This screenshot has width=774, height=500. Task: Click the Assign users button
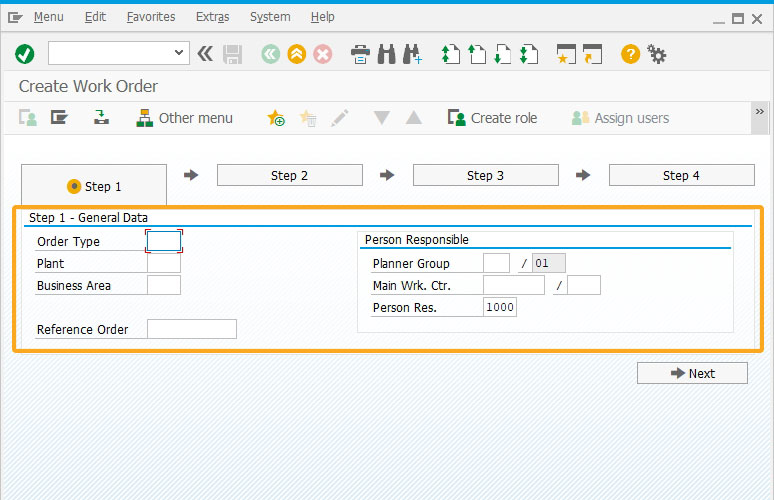(x=620, y=118)
